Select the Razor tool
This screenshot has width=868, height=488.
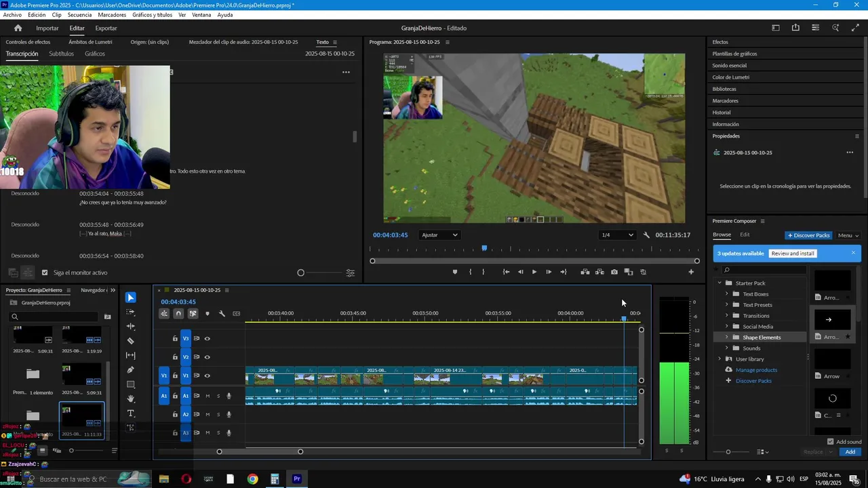click(x=131, y=341)
